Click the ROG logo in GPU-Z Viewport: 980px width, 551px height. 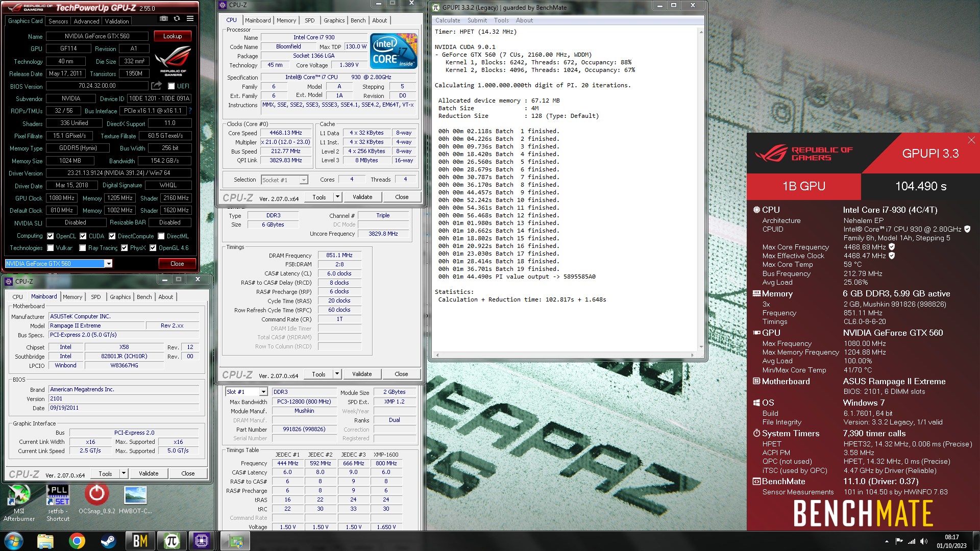[x=173, y=61]
